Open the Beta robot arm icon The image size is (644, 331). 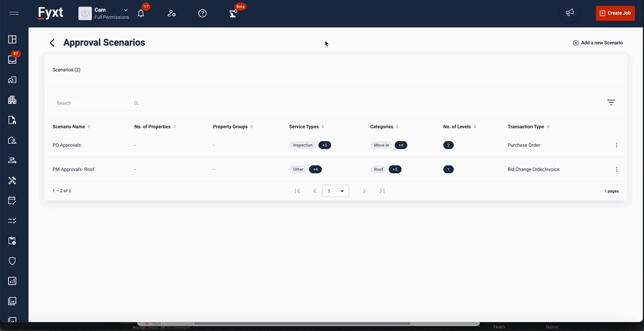(233, 14)
